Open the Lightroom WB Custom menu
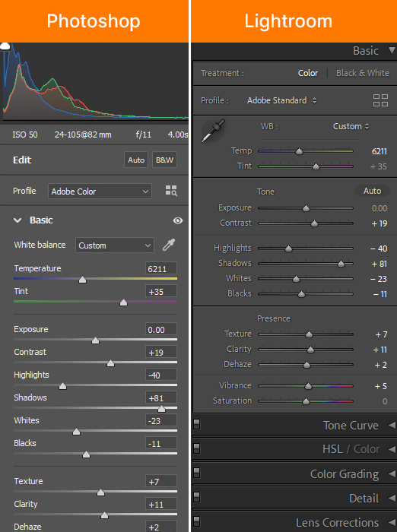This screenshot has width=397, height=532. click(351, 126)
